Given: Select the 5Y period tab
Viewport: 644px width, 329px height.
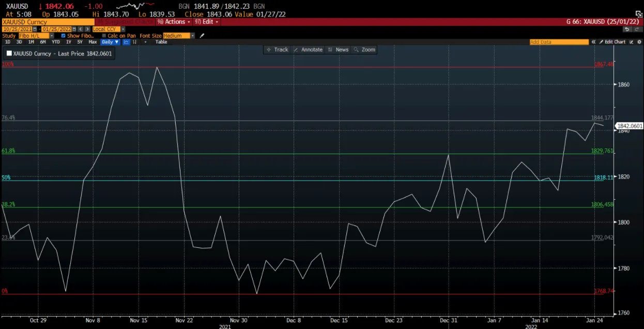Looking at the screenshot, I should 80,42.
